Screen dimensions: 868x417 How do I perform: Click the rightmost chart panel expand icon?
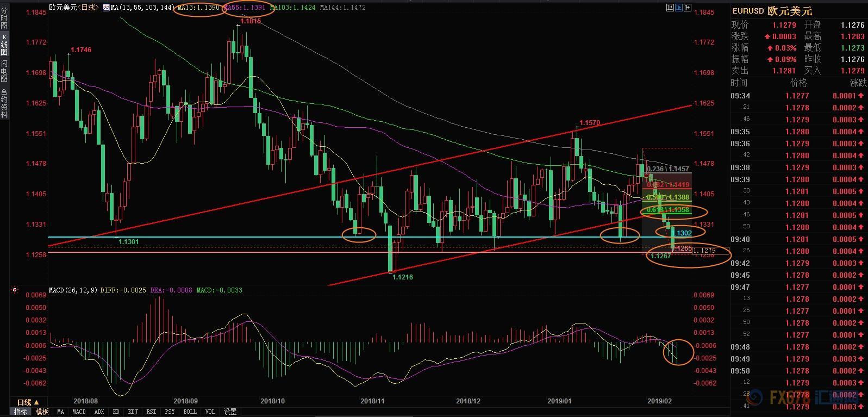688,8
